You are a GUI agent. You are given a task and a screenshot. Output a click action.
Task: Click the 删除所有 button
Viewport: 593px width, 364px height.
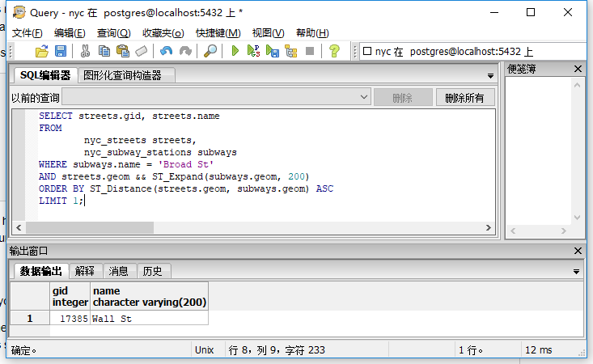[465, 98]
